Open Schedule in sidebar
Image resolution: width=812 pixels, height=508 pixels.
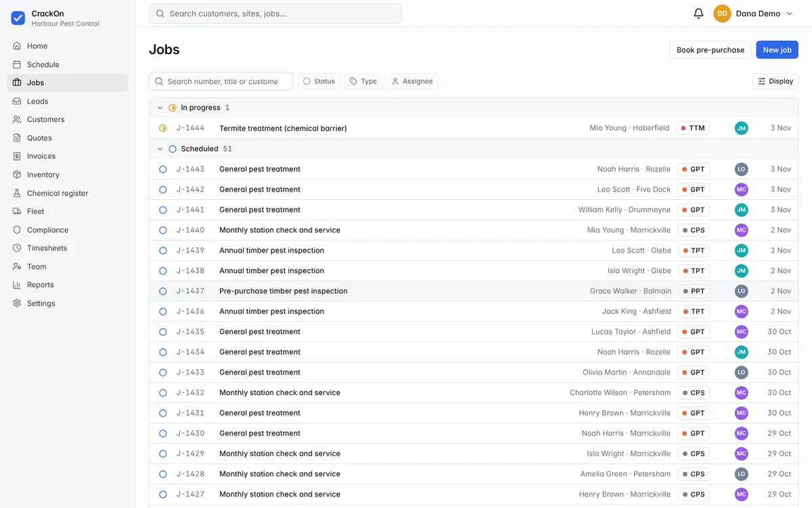(68, 64)
